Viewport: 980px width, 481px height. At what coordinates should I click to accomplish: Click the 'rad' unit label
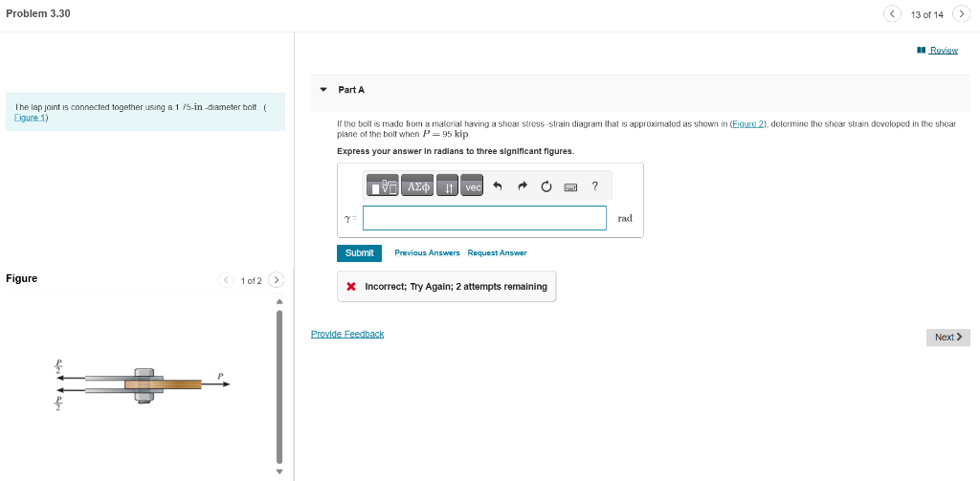[625, 218]
